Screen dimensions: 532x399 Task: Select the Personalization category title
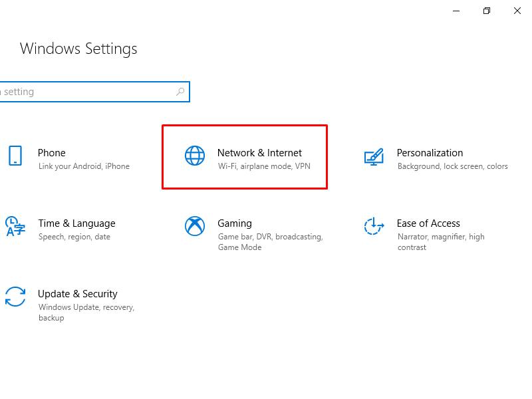(x=430, y=153)
